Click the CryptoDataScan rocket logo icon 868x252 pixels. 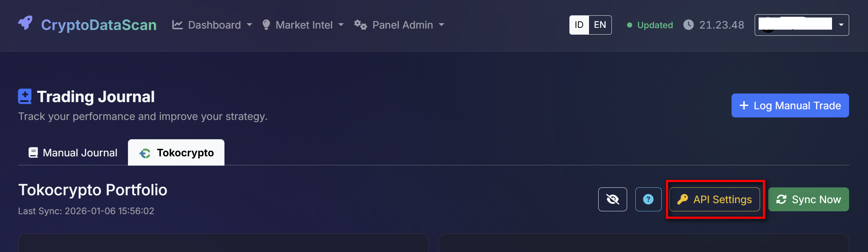coord(25,24)
